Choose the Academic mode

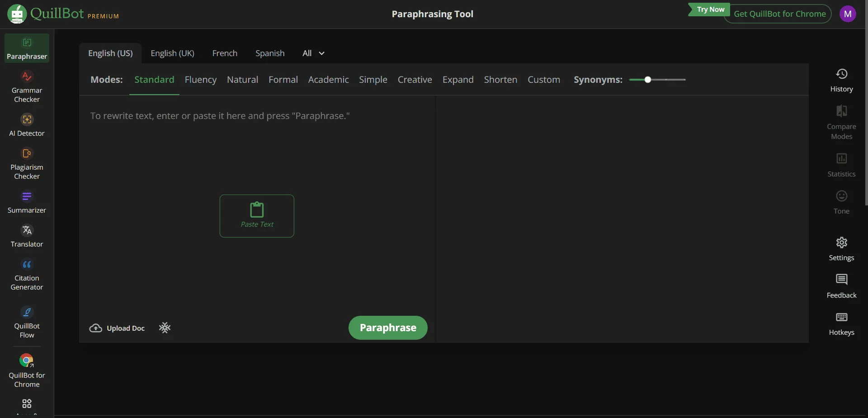click(328, 80)
